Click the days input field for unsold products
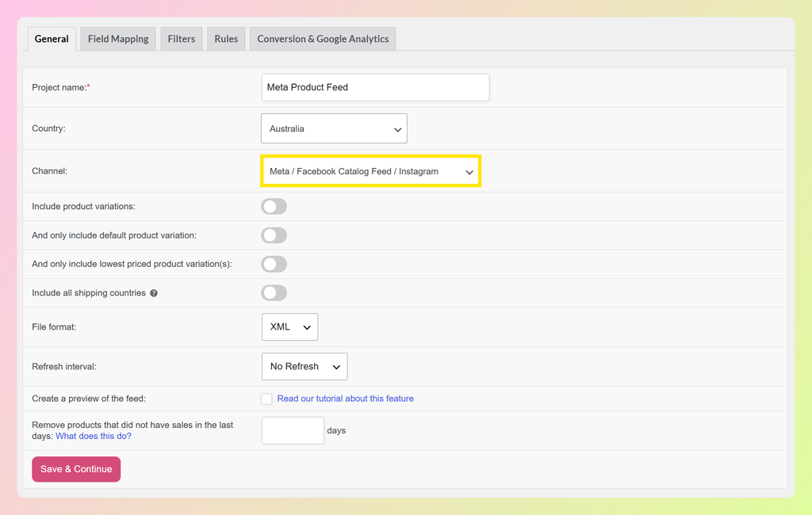Image resolution: width=812 pixels, height=515 pixels. (293, 431)
